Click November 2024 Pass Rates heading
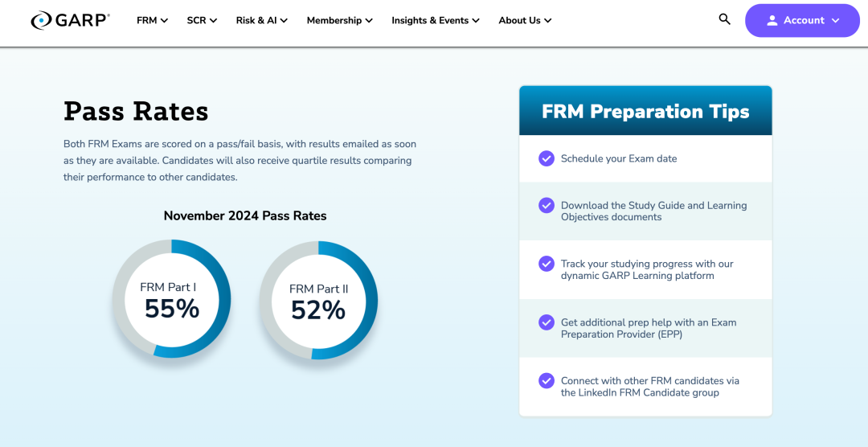Screen dimensions: 868x447 (x=245, y=215)
